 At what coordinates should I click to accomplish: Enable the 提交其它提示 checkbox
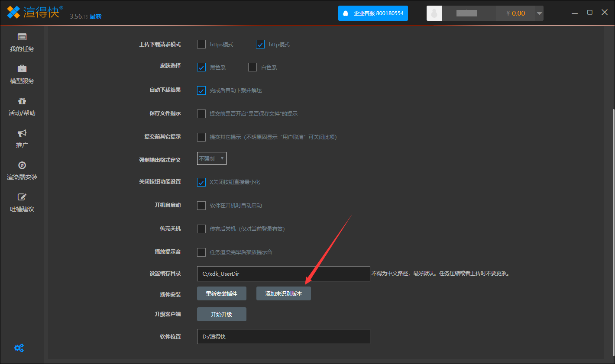point(201,137)
